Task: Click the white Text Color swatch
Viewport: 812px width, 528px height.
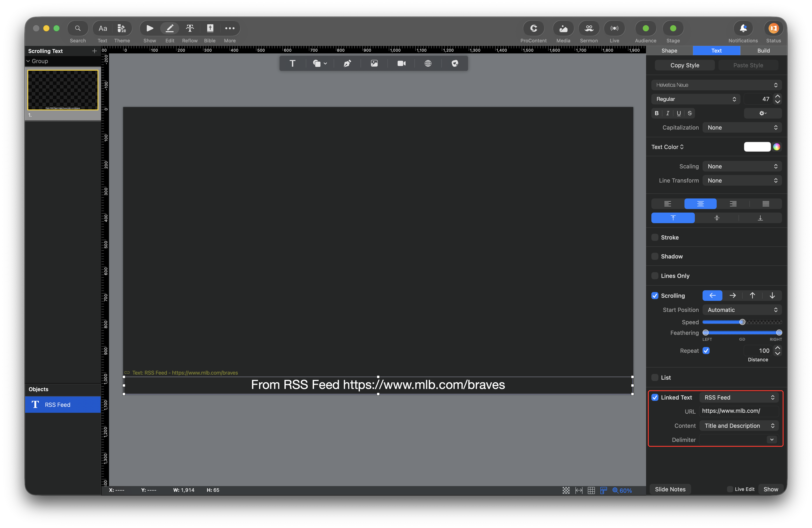Action: (757, 147)
